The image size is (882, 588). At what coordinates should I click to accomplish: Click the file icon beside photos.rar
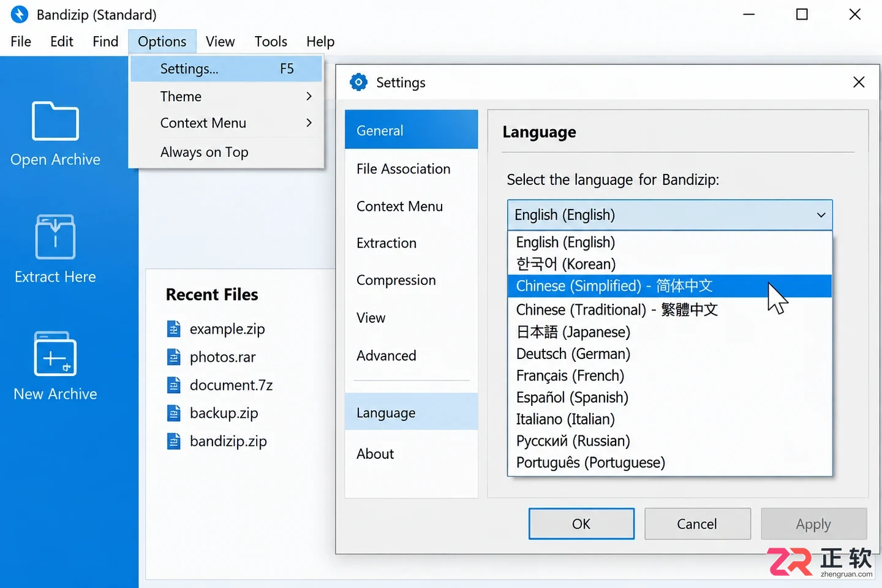174,357
